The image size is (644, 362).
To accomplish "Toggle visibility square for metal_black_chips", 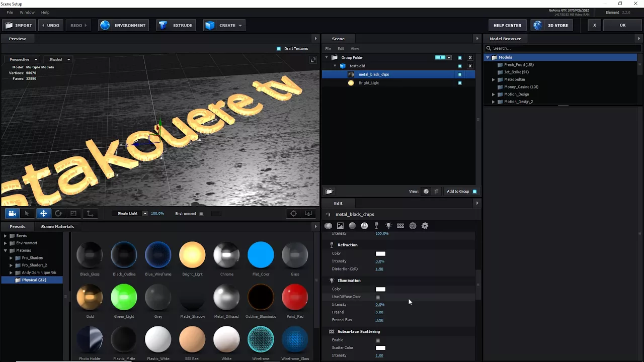I will pos(460,74).
